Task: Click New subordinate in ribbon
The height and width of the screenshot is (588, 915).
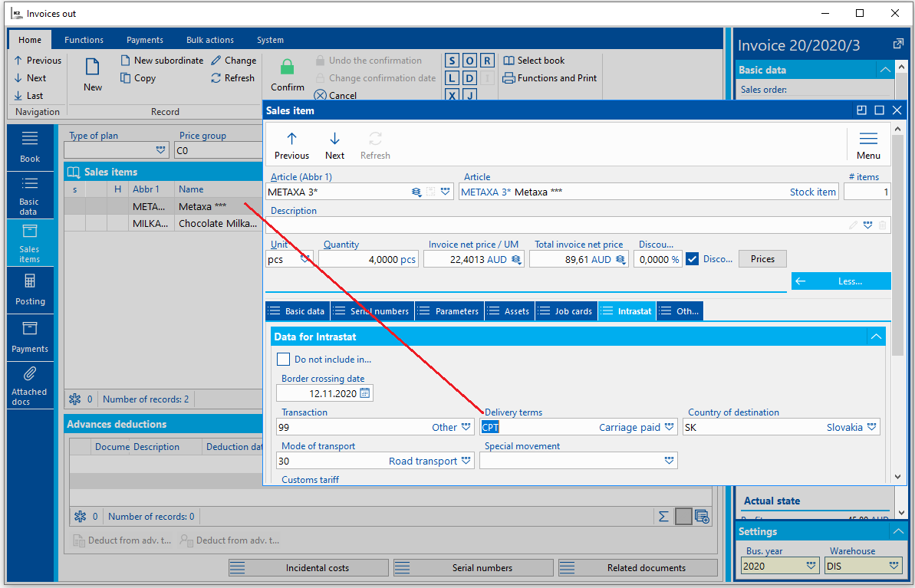Action: pos(163,60)
